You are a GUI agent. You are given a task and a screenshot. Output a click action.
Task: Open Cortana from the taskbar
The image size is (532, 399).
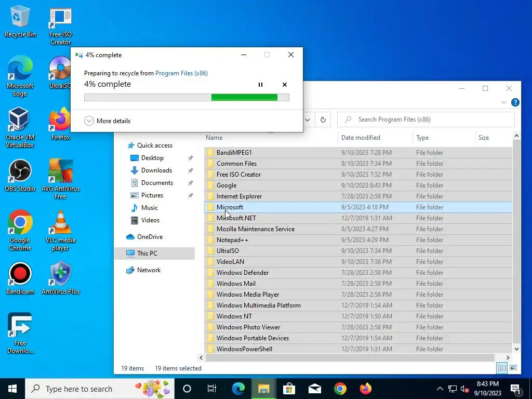(x=187, y=389)
